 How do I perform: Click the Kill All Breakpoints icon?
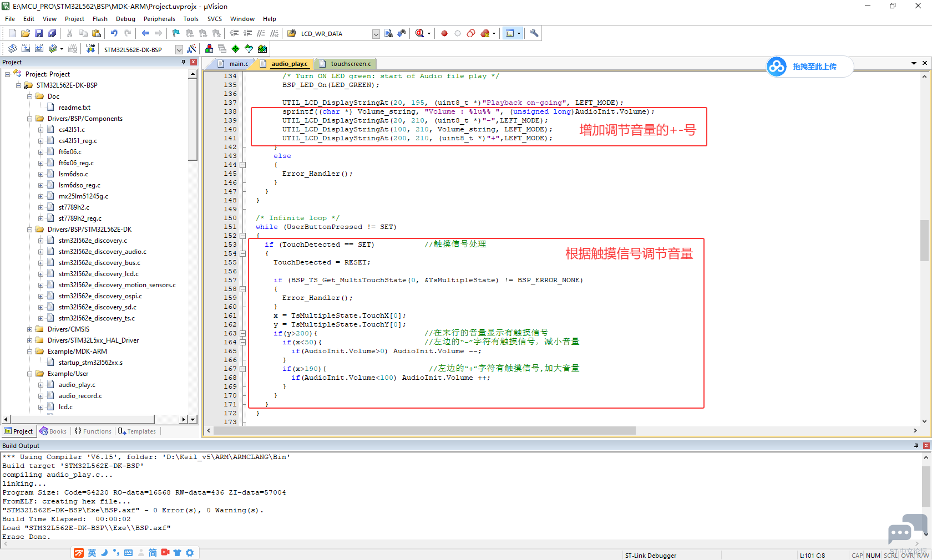[x=485, y=33]
